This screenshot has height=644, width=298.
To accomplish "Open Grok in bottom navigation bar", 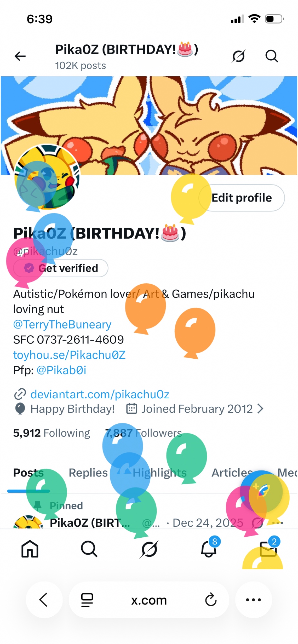I will tap(149, 549).
